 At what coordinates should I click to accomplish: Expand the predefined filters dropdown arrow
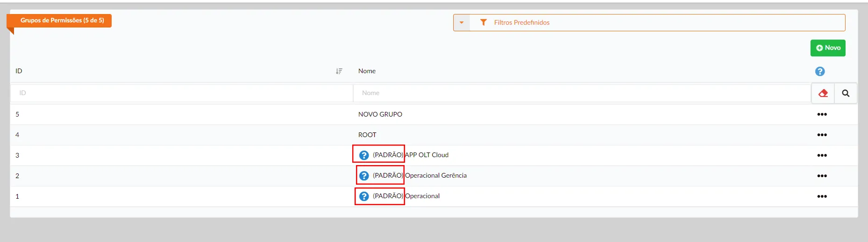tap(462, 22)
